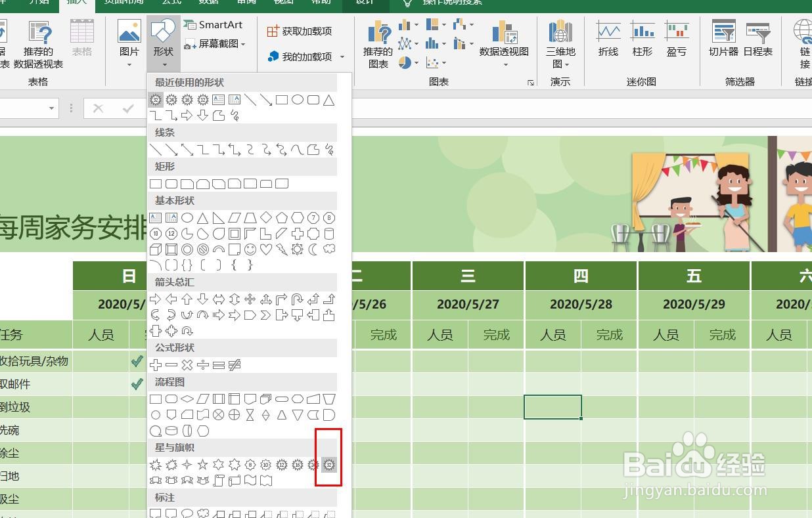Viewport: 812px width, 518px height.
Task: Select the vertical scroll banner shape
Action: point(219,481)
